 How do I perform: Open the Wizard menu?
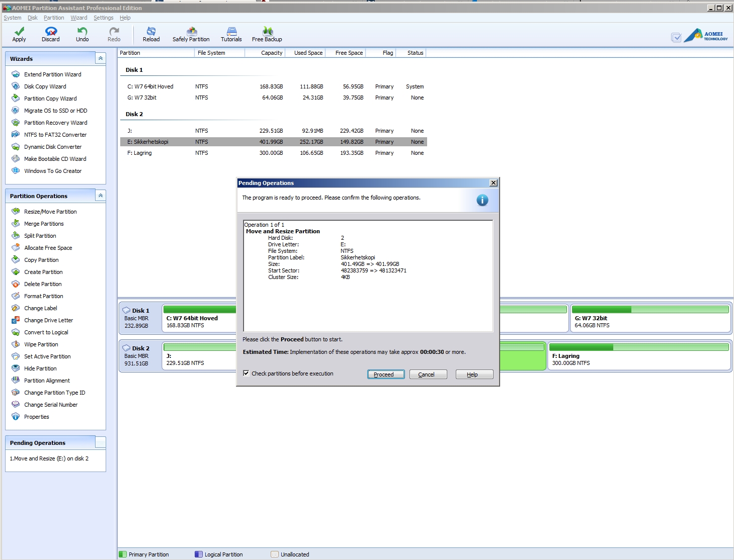[x=79, y=18]
